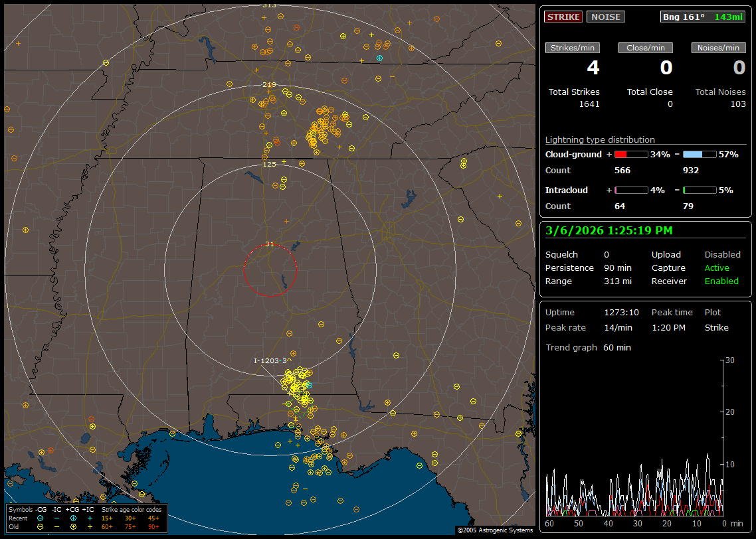Click the Strikes/min button
756x539 pixels.
pos(573,48)
